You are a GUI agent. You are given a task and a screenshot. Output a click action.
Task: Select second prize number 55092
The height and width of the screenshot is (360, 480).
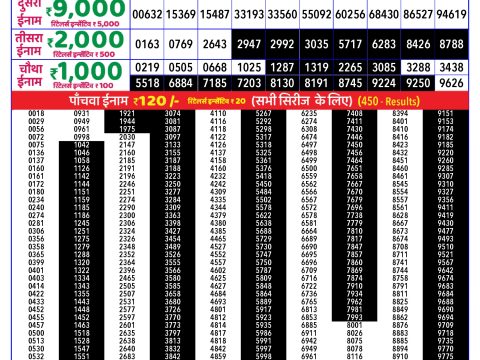point(316,15)
